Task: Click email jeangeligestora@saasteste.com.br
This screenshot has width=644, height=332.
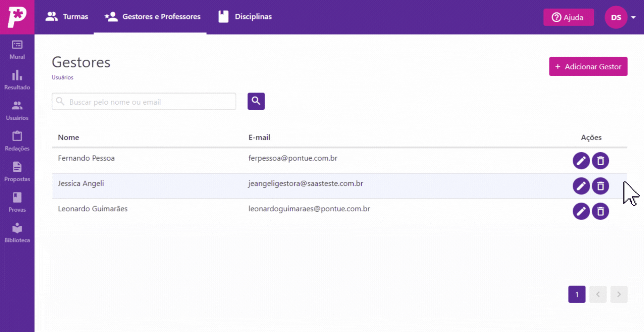Action: (306, 184)
